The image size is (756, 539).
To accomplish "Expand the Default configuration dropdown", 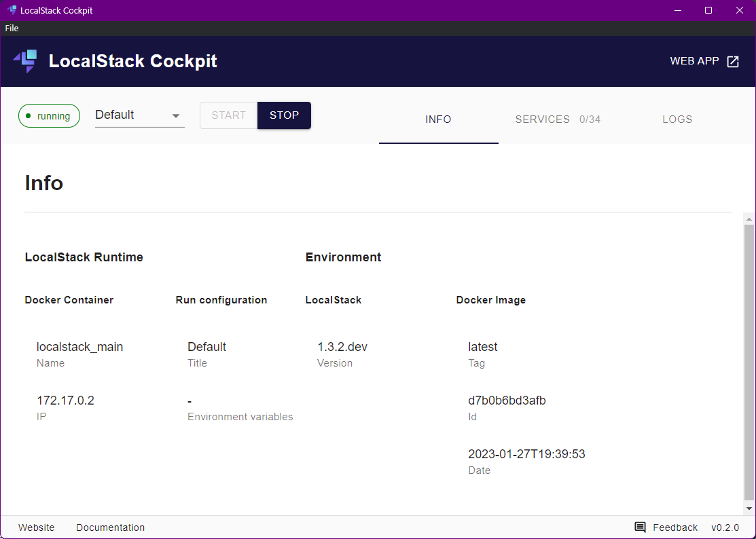I will [140, 115].
